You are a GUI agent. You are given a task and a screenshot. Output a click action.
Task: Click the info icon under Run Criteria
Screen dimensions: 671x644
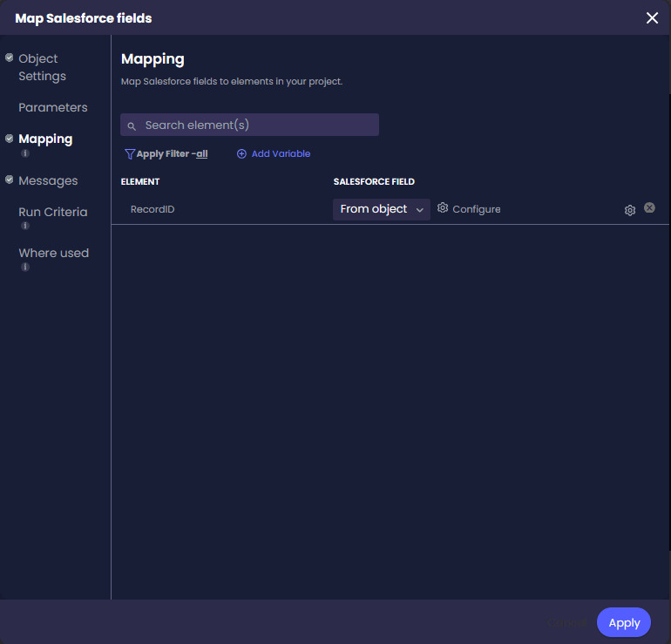coord(25,226)
